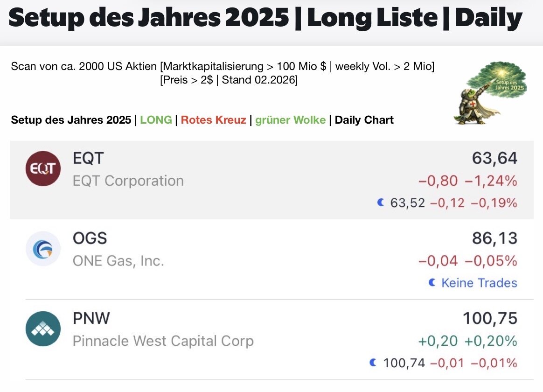Click the EQT Corporation logo icon

(43, 168)
